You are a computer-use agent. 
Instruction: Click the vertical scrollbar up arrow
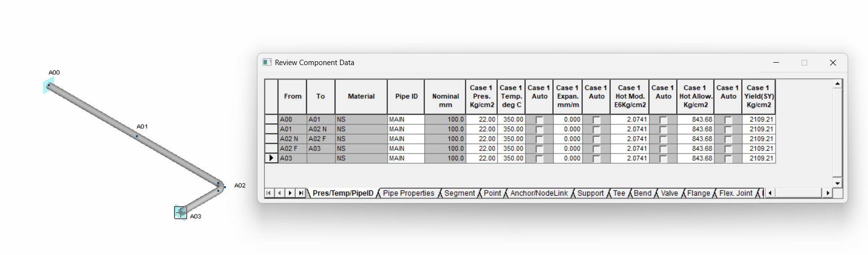tap(837, 84)
